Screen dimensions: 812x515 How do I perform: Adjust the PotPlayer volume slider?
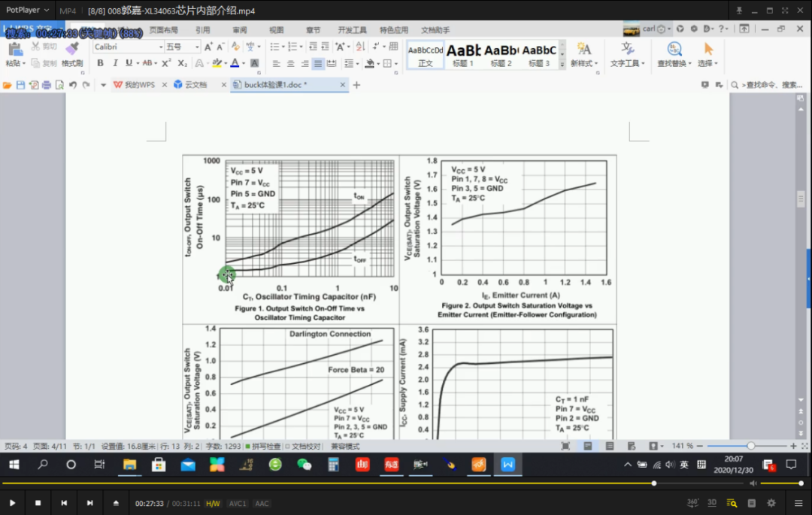(781, 483)
